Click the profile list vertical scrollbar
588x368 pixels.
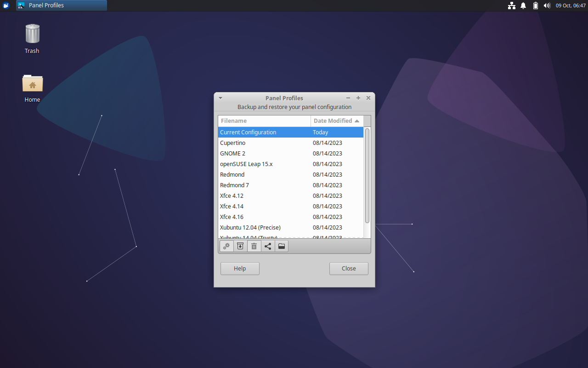point(367,176)
